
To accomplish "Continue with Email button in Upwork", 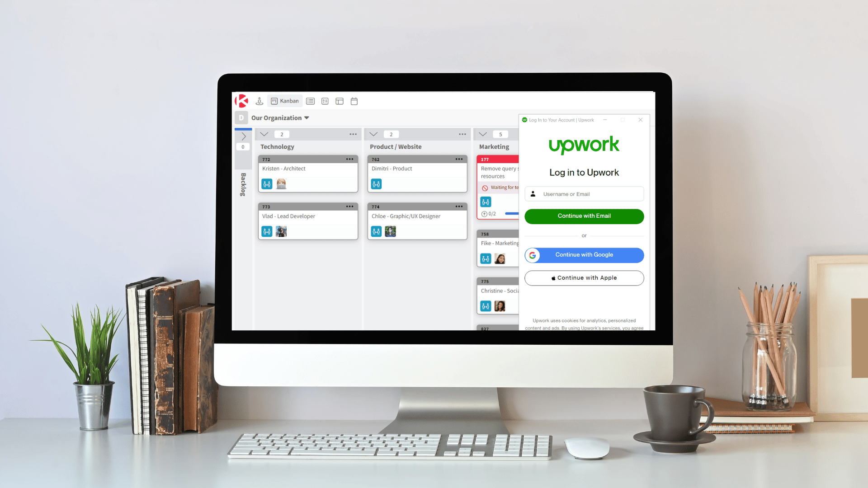I will click(x=584, y=216).
